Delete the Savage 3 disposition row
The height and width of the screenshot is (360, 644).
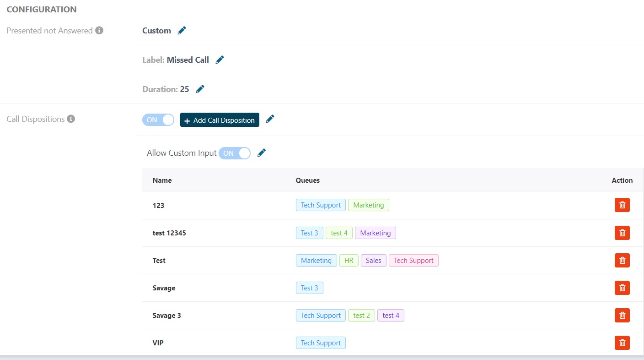(x=622, y=315)
